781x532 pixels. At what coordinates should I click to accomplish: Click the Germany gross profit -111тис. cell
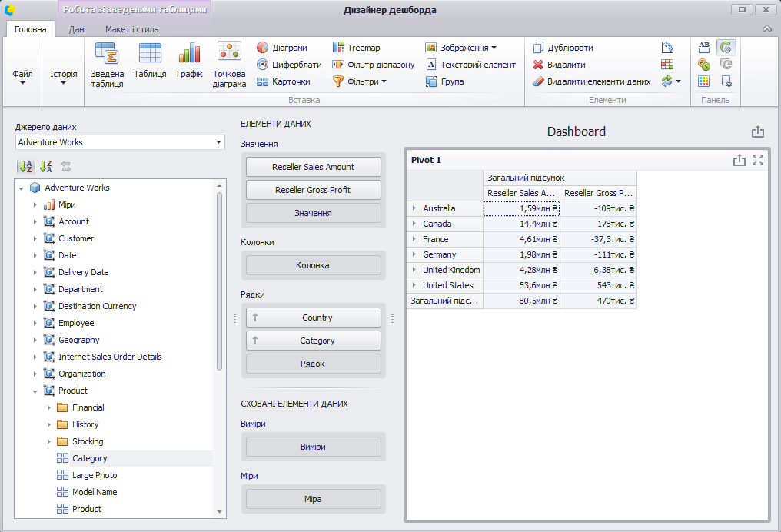tap(598, 254)
